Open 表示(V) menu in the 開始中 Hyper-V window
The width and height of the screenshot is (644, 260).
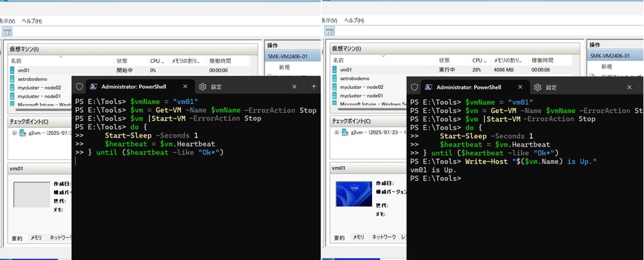click(7, 21)
